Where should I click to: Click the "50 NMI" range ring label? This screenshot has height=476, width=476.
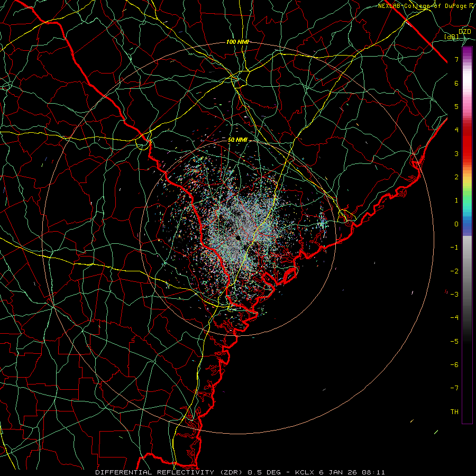237,140
